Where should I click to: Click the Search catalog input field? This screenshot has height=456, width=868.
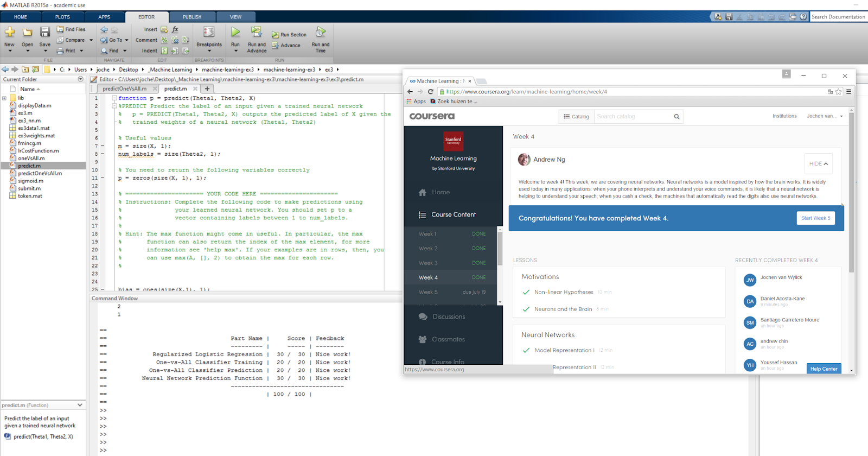pyautogui.click(x=632, y=117)
